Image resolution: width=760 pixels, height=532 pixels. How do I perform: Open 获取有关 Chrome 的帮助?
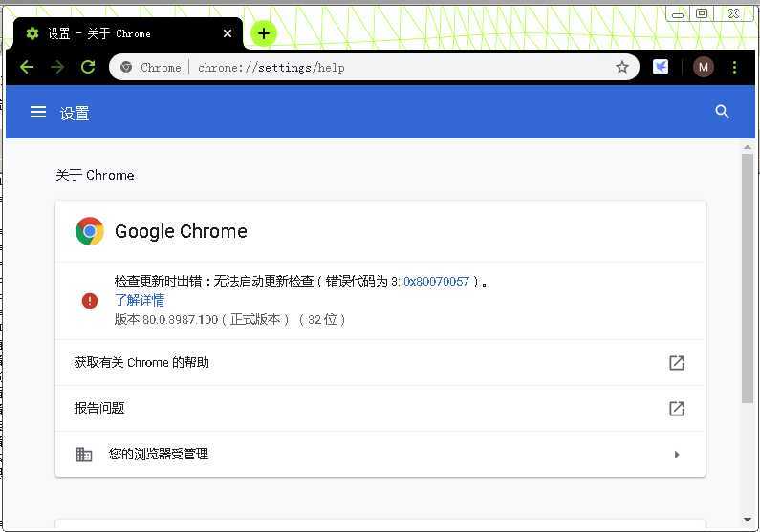click(380, 363)
